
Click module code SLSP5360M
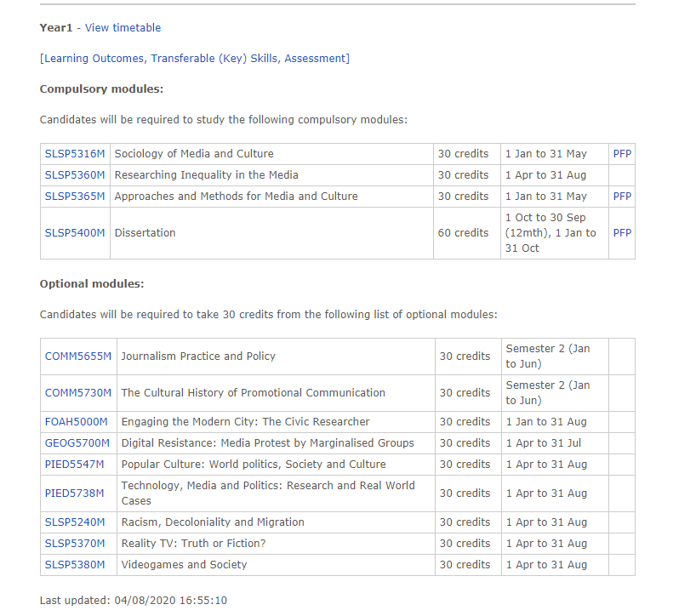[x=75, y=175]
